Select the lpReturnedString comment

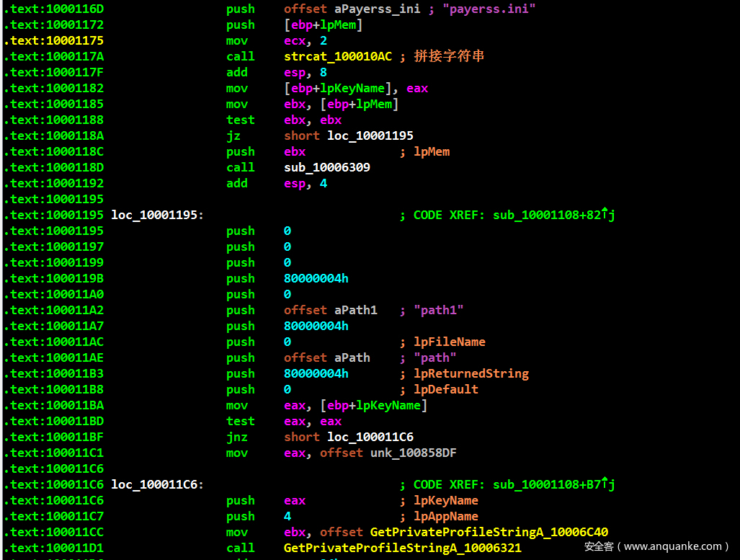[x=471, y=373]
